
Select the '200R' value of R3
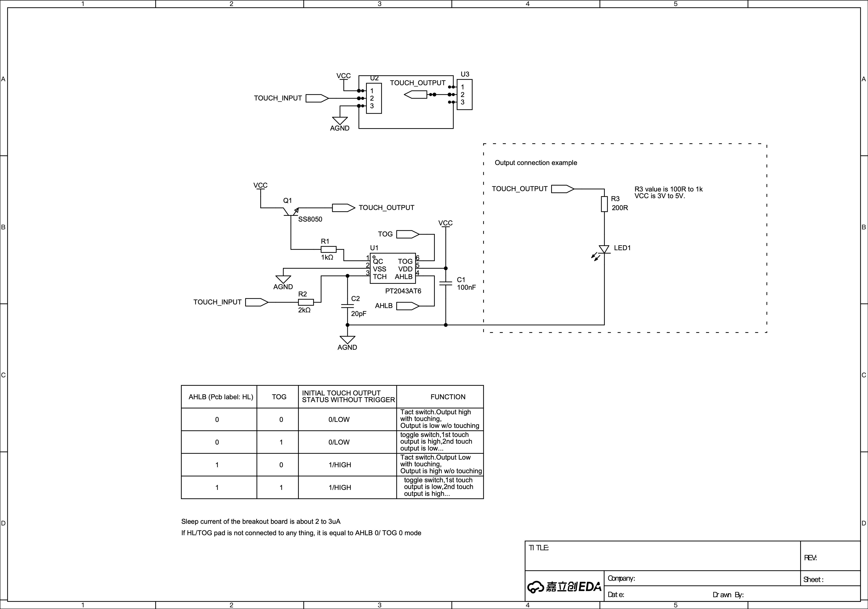(620, 208)
